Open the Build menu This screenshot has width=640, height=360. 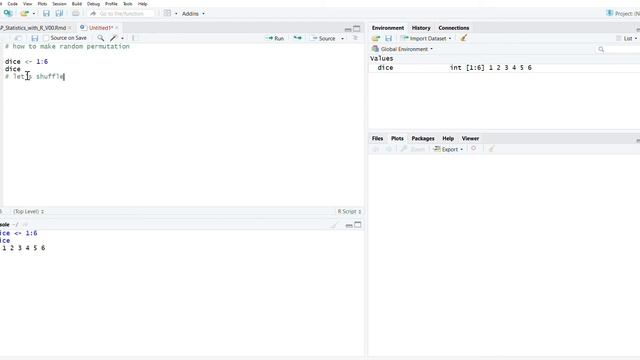[x=77, y=4]
